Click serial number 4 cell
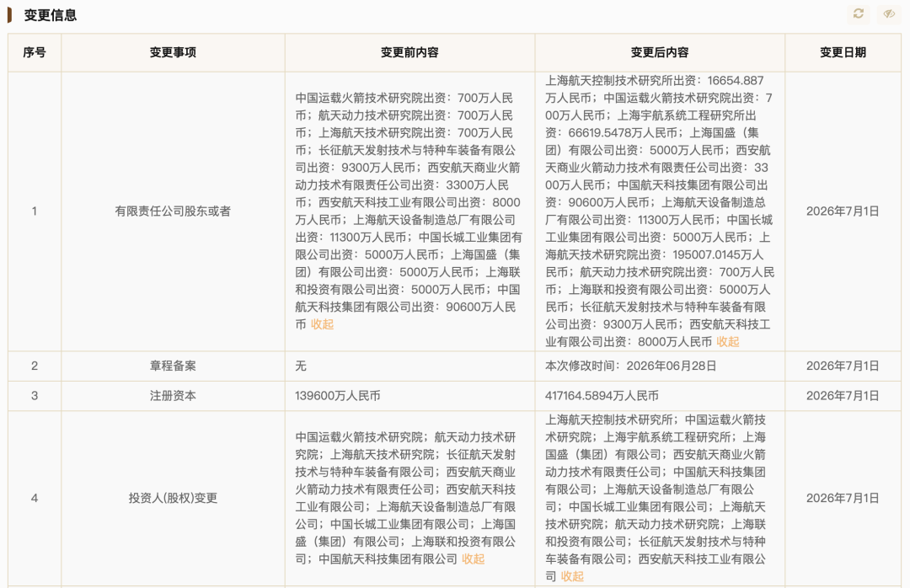 [x=35, y=498]
